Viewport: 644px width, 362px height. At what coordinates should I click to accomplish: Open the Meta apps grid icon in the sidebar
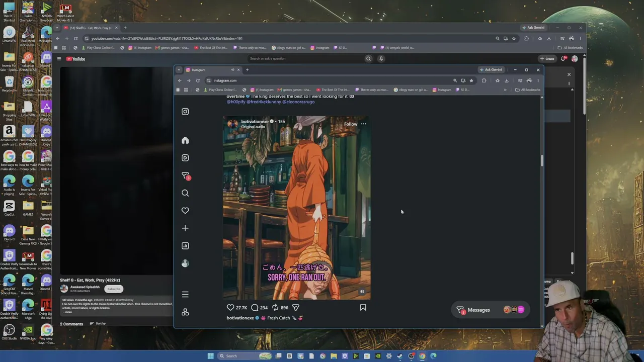pos(185,312)
